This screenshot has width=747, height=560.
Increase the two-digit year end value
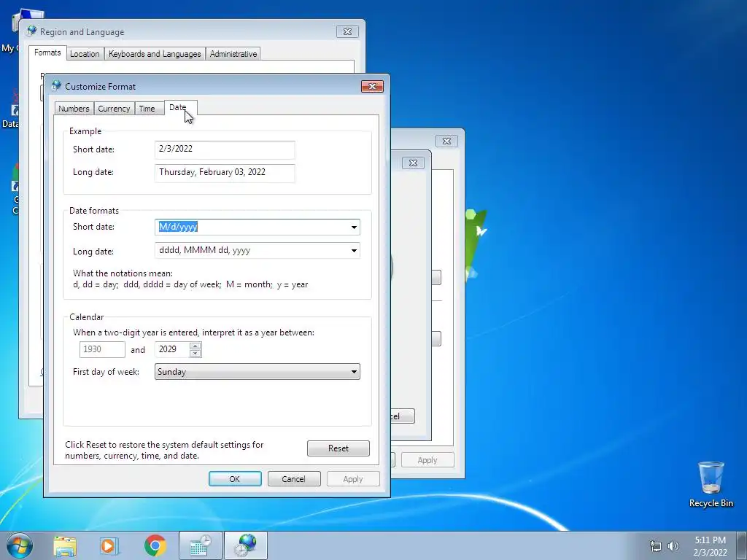click(195, 346)
